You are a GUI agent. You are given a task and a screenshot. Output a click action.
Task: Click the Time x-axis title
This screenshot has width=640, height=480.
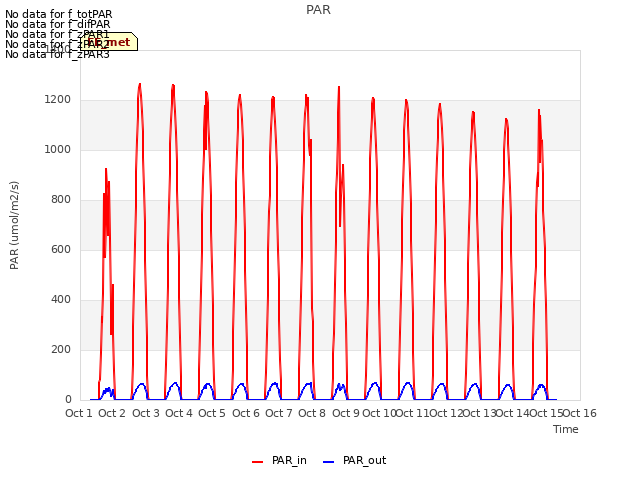[x=566, y=429]
